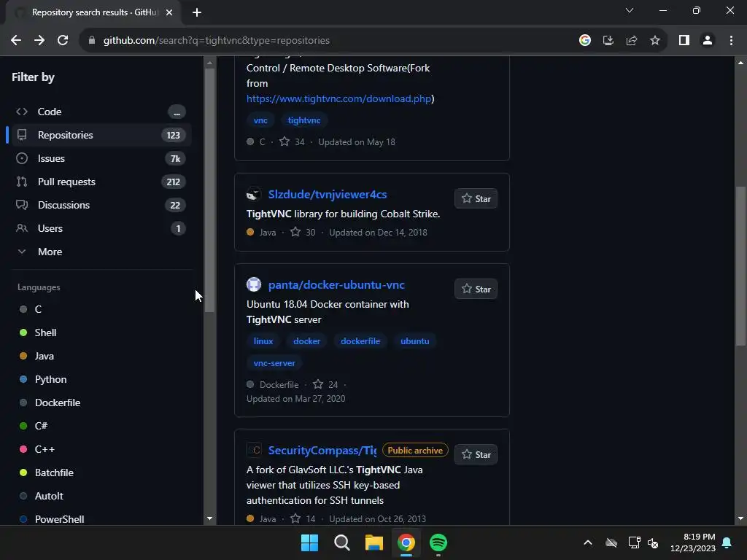Image resolution: width=747 pixels, height=560 pixels.
Task: Close the Repository search results tab
Action: (x=169, y=12)
